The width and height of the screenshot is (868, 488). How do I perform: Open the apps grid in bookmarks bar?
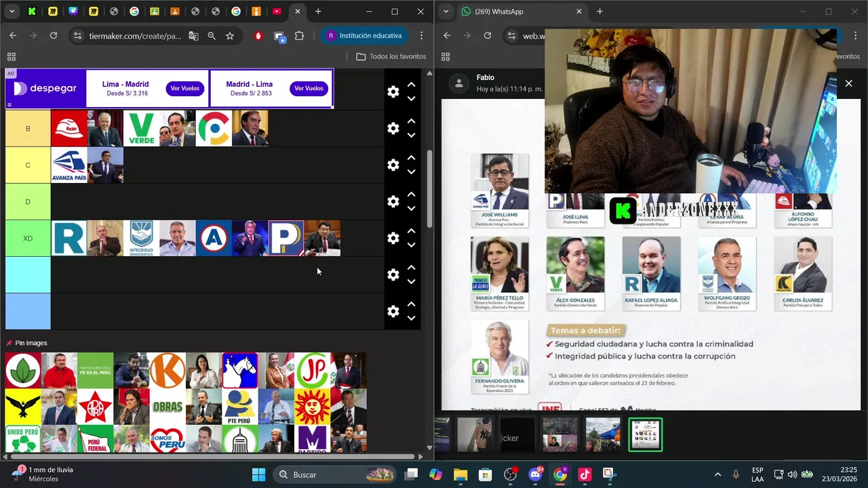tap(11, 57)
